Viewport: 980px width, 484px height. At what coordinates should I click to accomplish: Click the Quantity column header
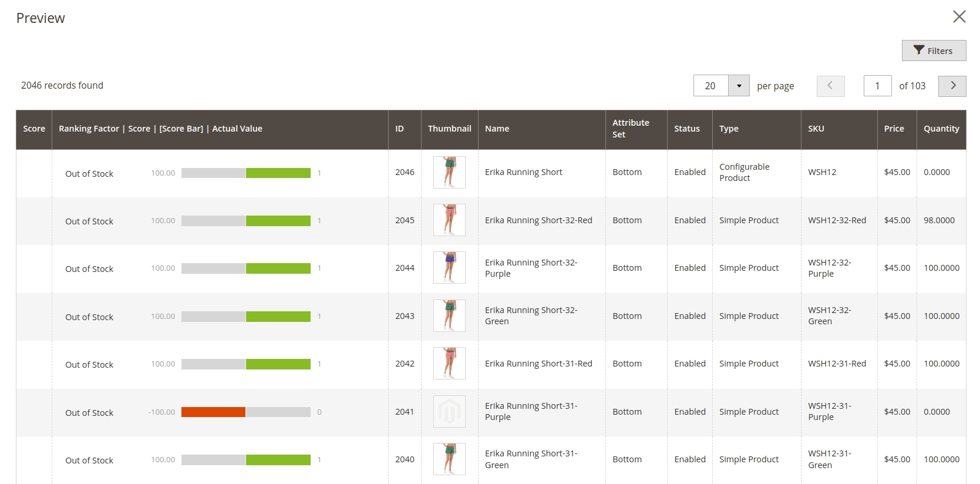click(x=941, y=129)
